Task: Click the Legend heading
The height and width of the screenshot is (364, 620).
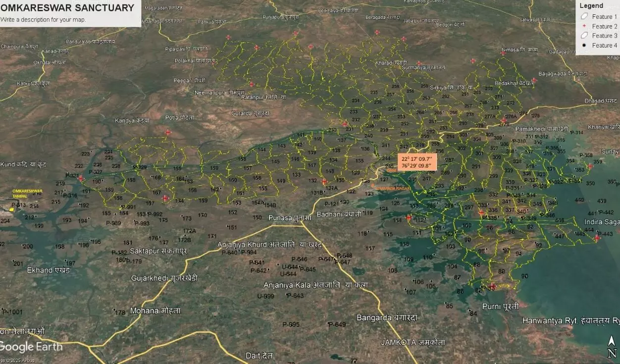Action: click(x=591, y=6)
